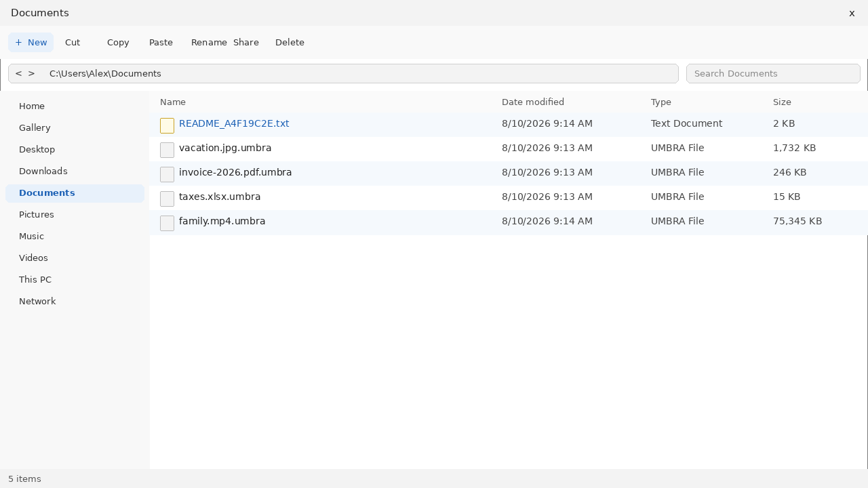Click the address bar path C:\Users\Alex\Documents
Screen dimensions: 868x488
pos(105,73)
